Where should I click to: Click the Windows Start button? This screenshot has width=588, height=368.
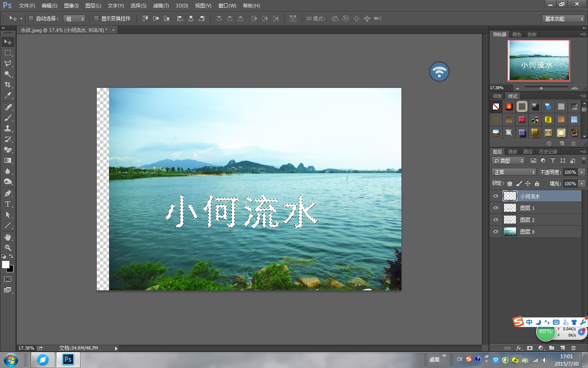[11, 360]
